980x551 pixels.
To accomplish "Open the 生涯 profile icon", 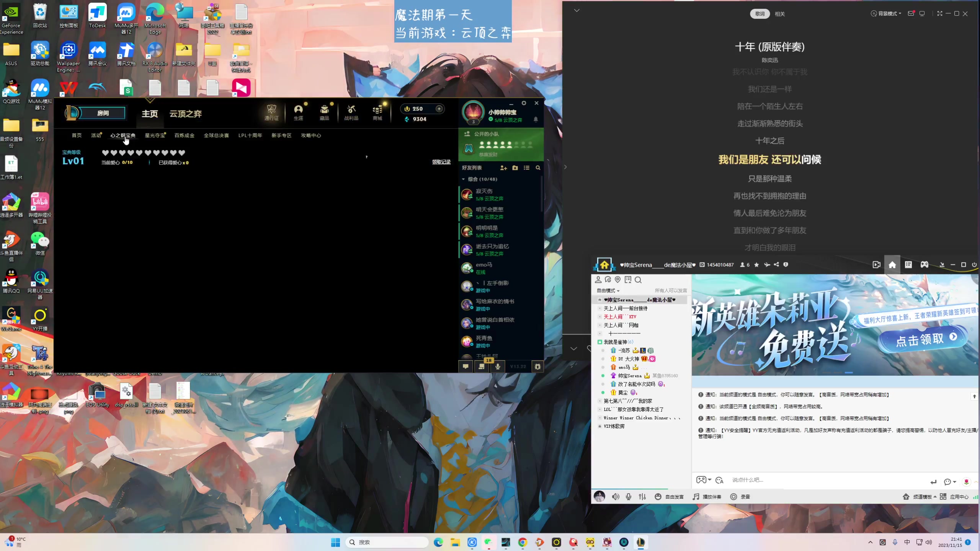I will [298, 112].
